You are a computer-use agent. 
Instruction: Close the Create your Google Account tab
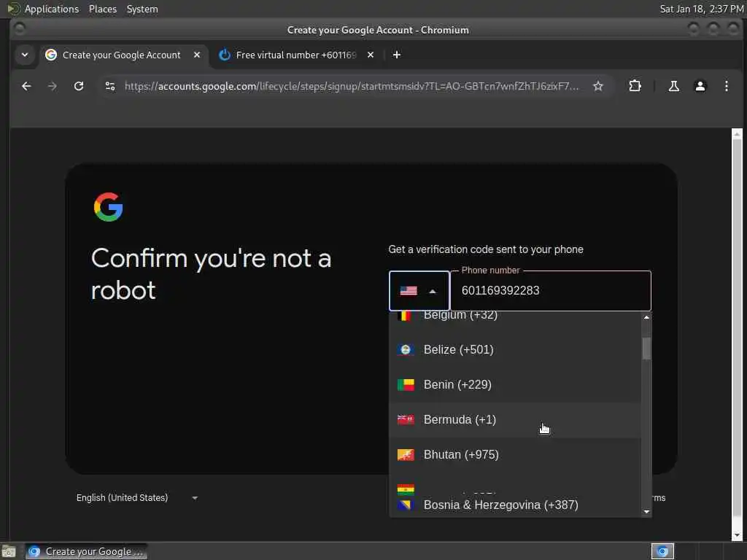(x=197, y=55)
